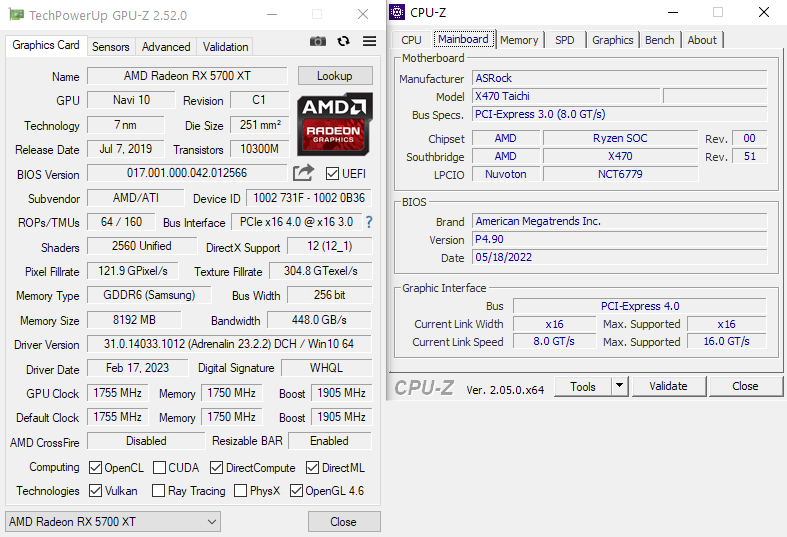The width and height of the screenshot is (787, 537).
Task: Click the GPU-Z refresh icon
Action: (x=343, y=41)
